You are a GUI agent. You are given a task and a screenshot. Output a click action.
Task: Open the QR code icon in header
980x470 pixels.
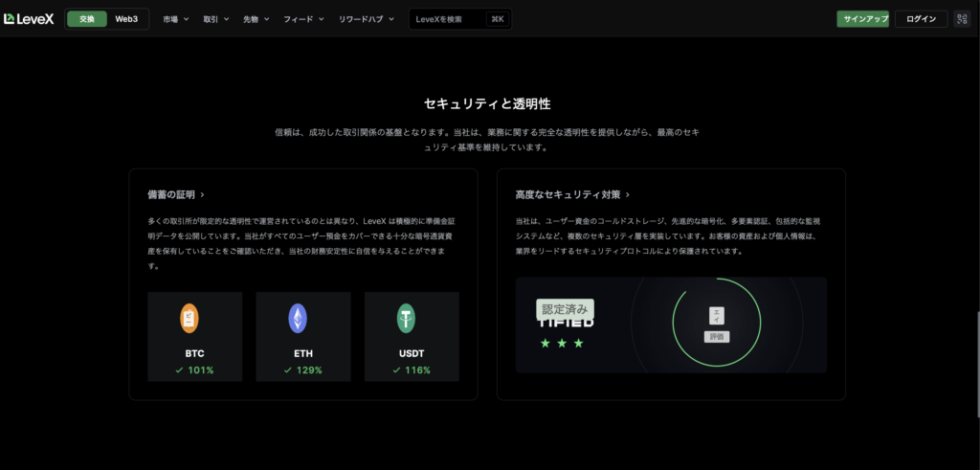coord(962,19)
